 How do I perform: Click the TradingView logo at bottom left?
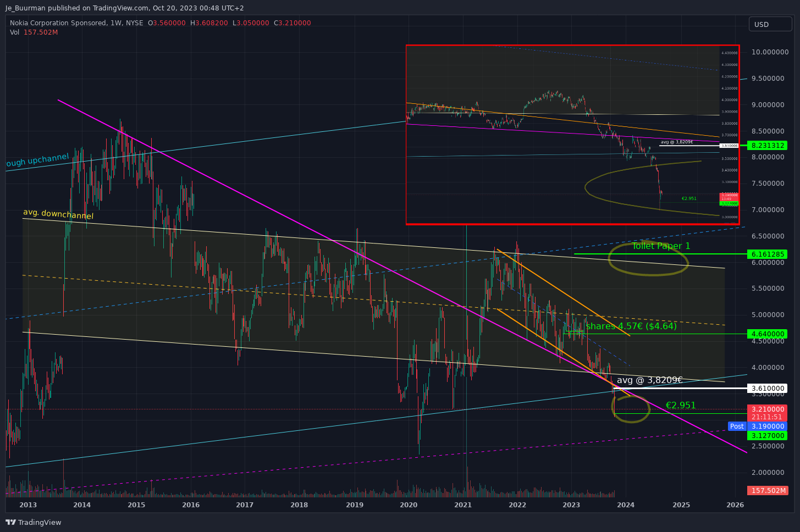click(x=34, y=522)
